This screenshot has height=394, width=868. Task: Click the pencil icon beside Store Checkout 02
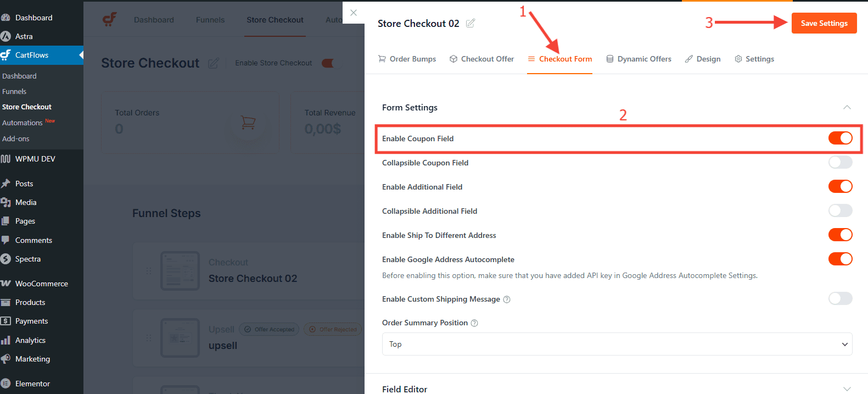click(470, 23)
